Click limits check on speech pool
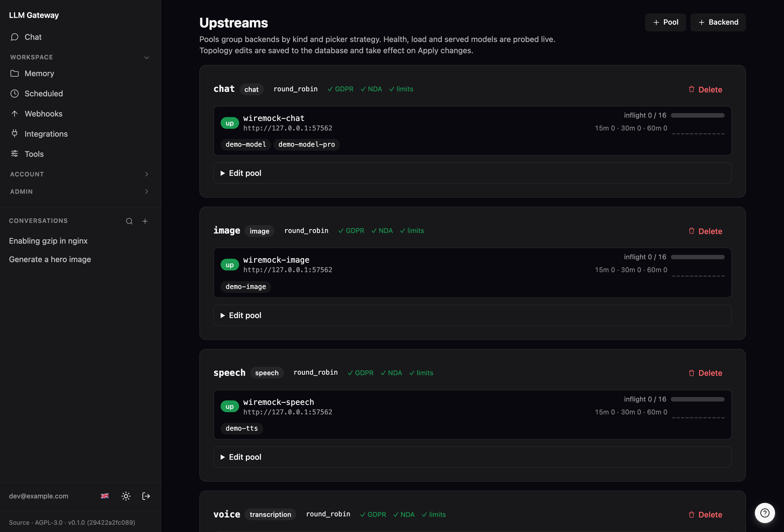Viewport: 784px width, 532px height. (x=421, y=373)
